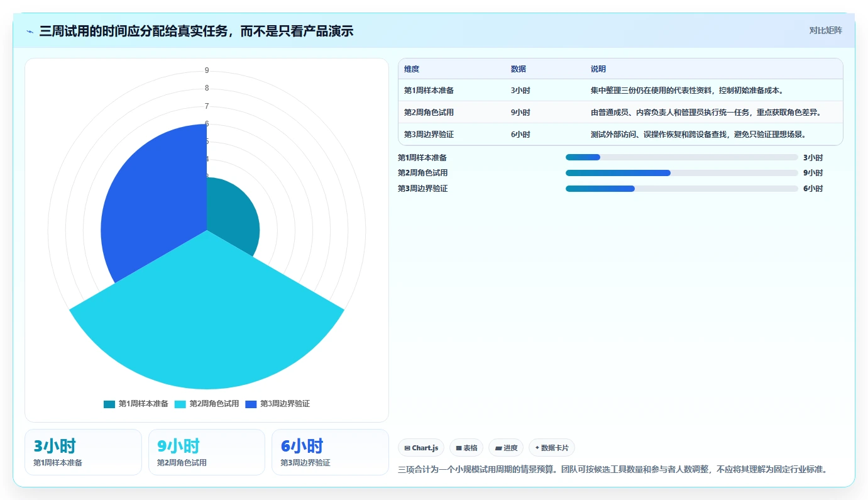868x500 pixels.
Task: Select the 数据卡片 tag chip
Action: (552, 448)
